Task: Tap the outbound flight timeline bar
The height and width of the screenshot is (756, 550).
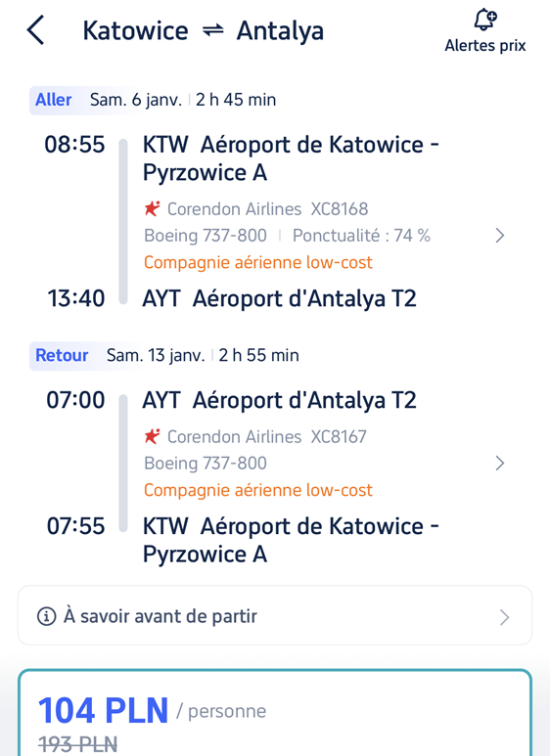Action: click(x=123, y=222)
